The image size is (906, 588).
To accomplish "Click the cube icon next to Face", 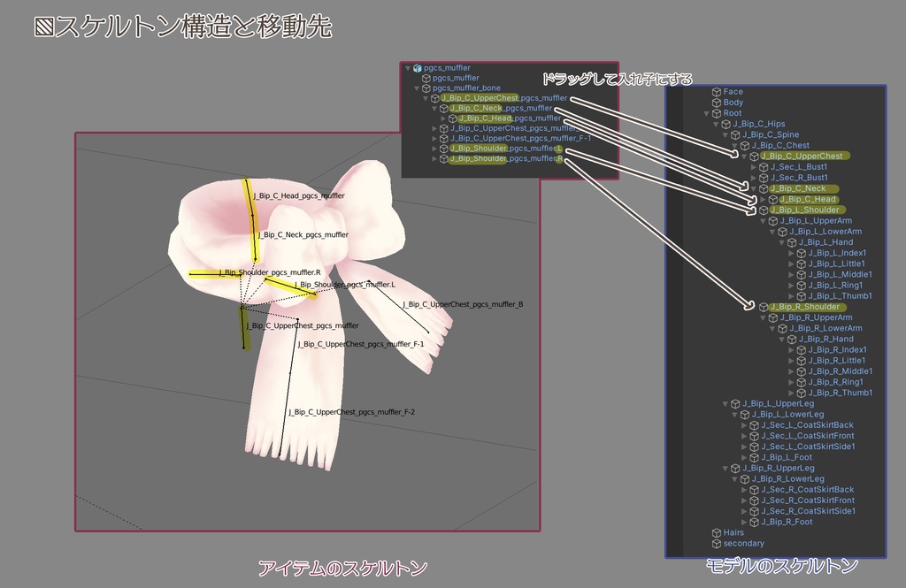I will [717, 92].
